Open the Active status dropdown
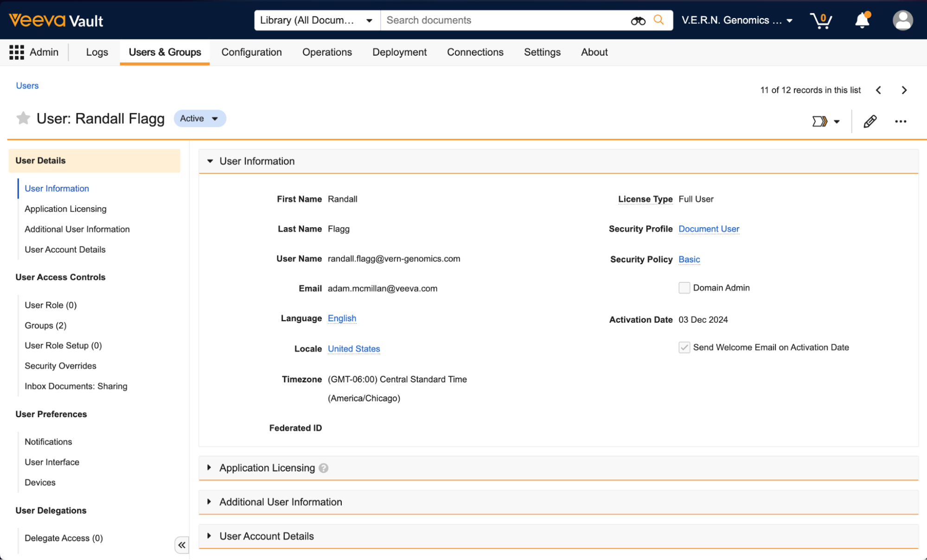Screen dimensions: 927x560 point(200,119)
